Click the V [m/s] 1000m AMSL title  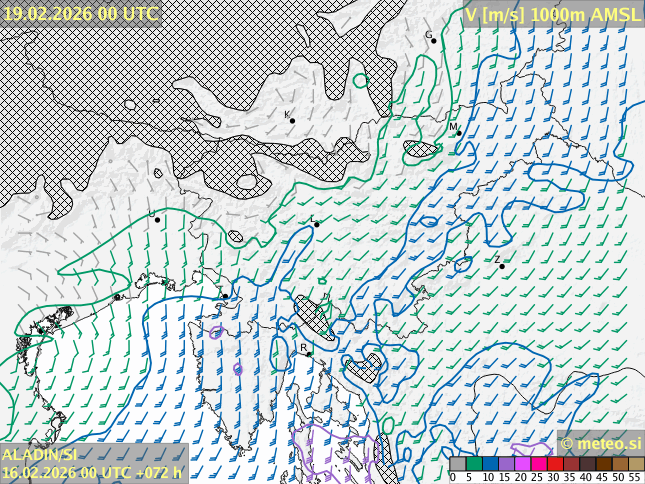[553, 14]
